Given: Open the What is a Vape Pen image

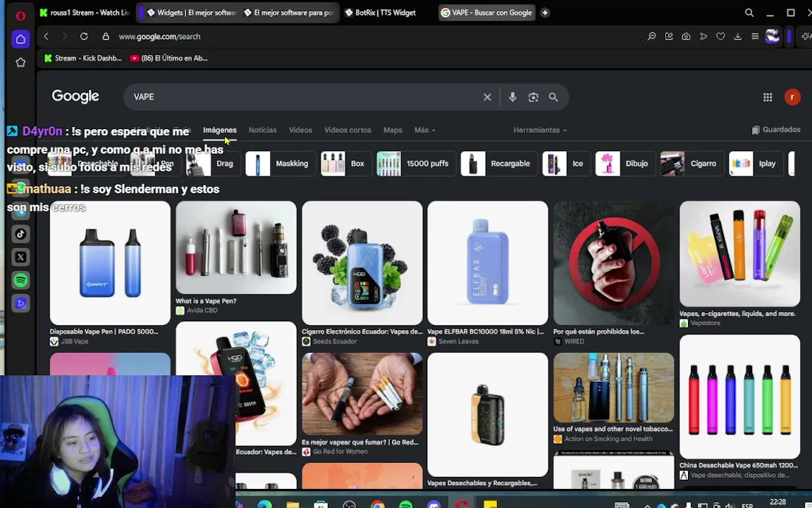Looking at the screenshot, I should pos(236,247).
